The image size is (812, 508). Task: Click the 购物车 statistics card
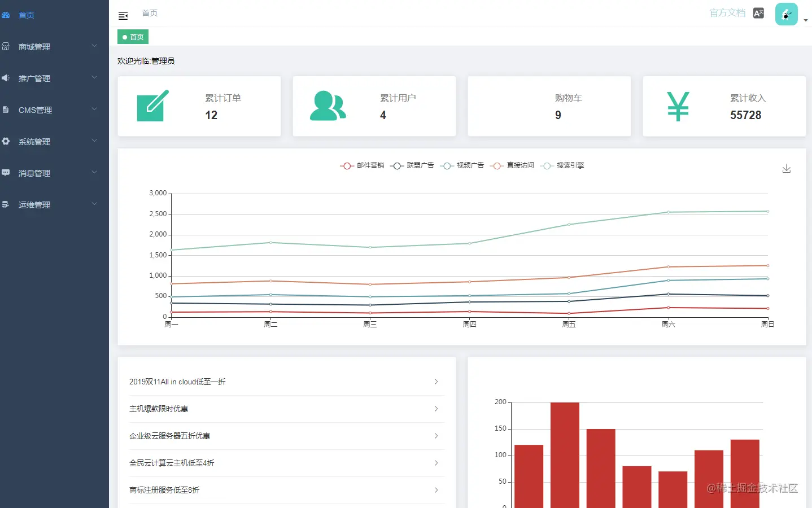coord(549,106)
